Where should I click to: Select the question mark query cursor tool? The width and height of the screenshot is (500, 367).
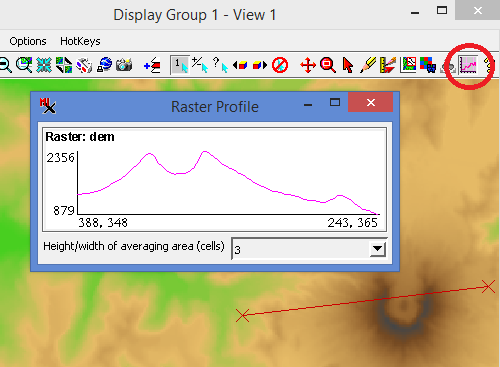[x=220, y=65]
